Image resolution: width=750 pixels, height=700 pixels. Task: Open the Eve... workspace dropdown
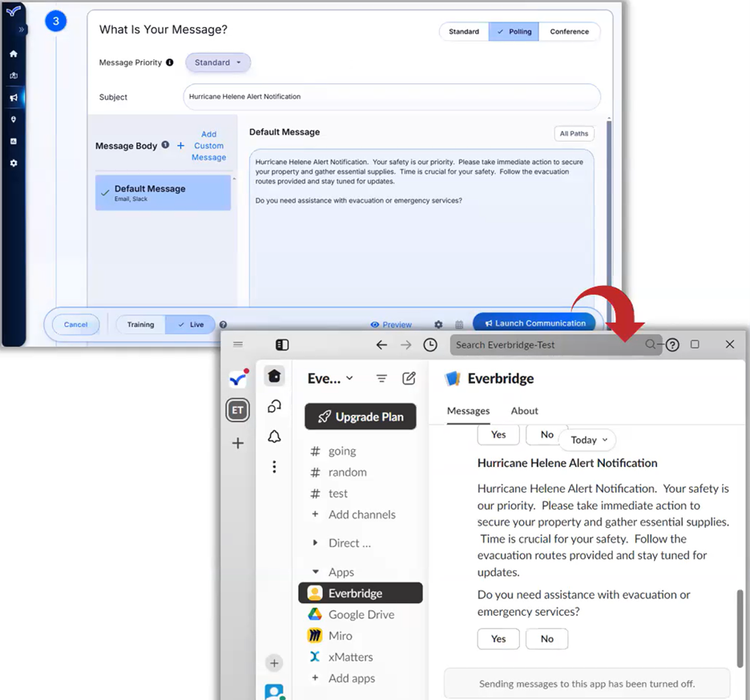point(330,379)
